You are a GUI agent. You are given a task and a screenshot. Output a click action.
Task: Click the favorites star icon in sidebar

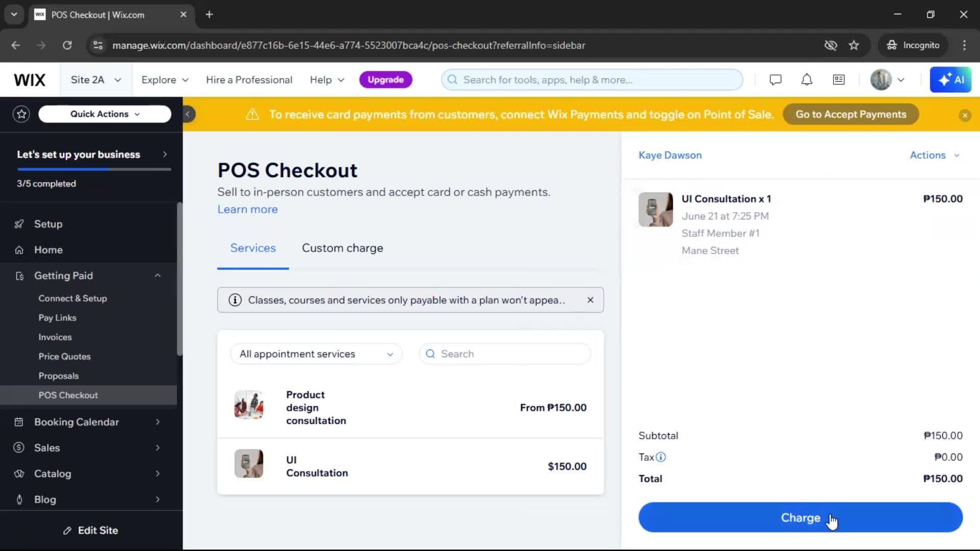(x=21, y=114)
